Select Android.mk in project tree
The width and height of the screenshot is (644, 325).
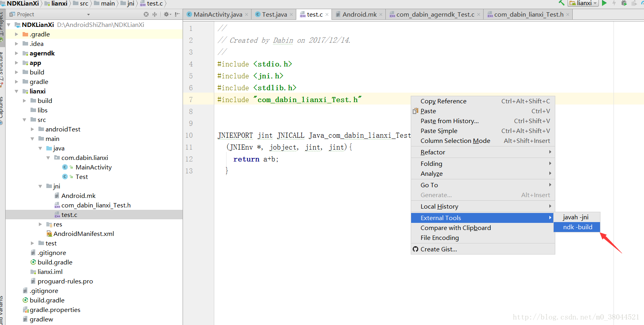point(78,196)
